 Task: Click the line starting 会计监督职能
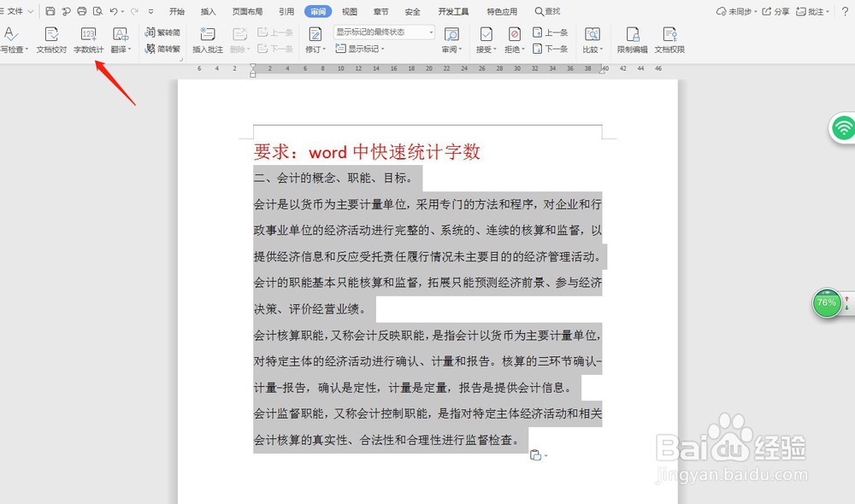coord(427,414)
